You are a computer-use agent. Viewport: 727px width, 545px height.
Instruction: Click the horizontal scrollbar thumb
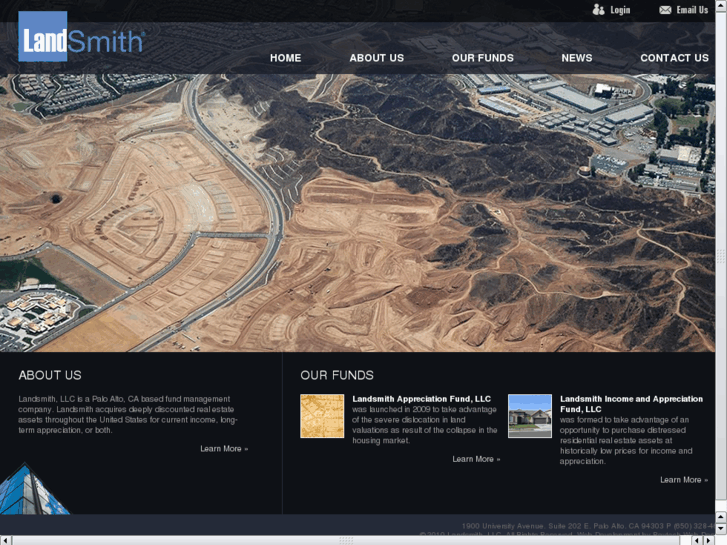346,540
